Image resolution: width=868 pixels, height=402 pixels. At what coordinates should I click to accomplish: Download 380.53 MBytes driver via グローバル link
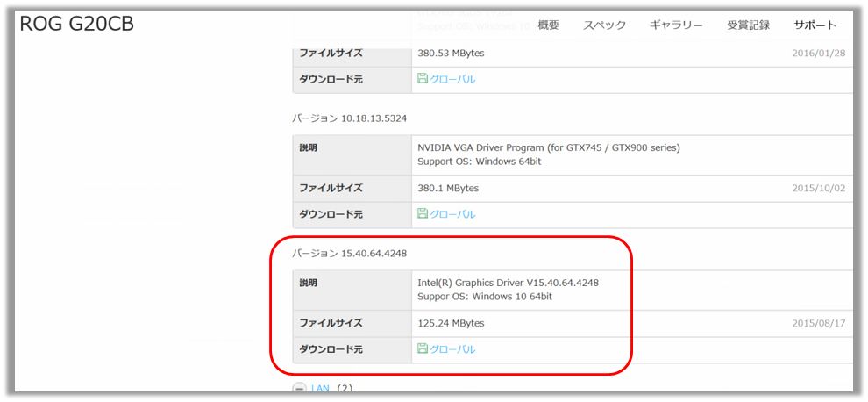[452, 79]
